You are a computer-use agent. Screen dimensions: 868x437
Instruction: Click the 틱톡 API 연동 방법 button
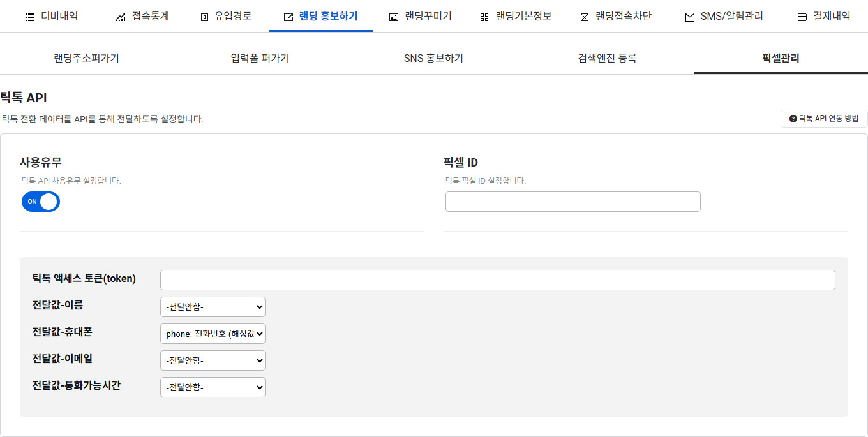click(824, 119)
